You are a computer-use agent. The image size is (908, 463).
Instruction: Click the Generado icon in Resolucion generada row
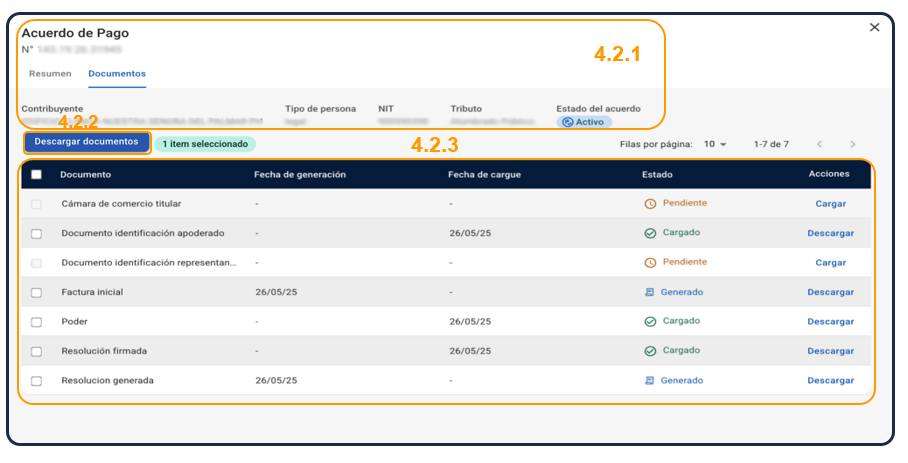pyautogui.click(x=650, y=381)
